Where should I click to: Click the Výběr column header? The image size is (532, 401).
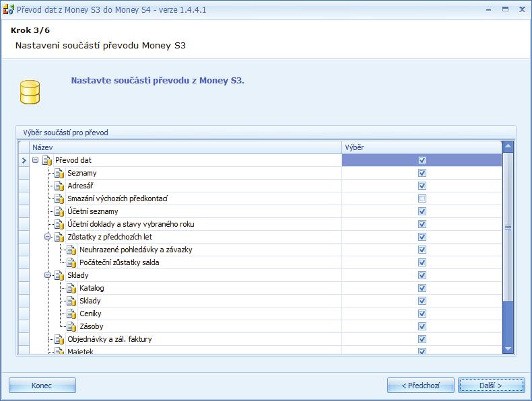coord(422,147)
